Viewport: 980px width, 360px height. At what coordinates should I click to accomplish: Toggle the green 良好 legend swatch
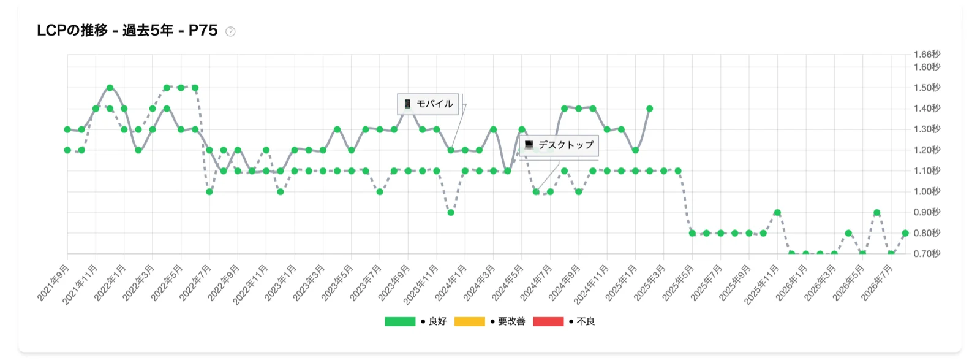pyautogui.click(x=400, y=321)
